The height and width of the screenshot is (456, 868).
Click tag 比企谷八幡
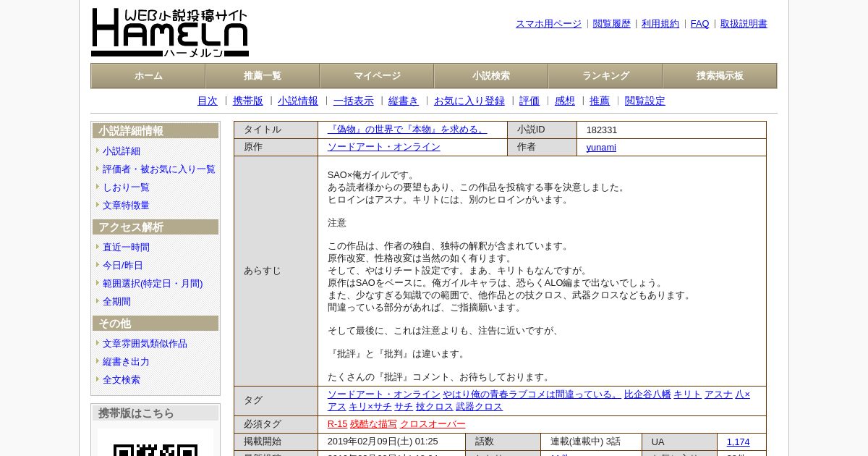[x=647, y=394]
